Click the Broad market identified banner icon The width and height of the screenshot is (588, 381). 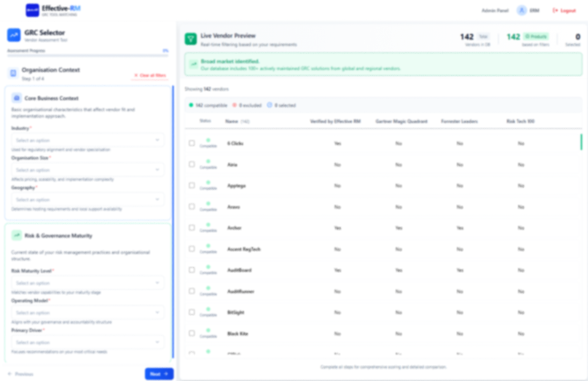coord(193,64)
